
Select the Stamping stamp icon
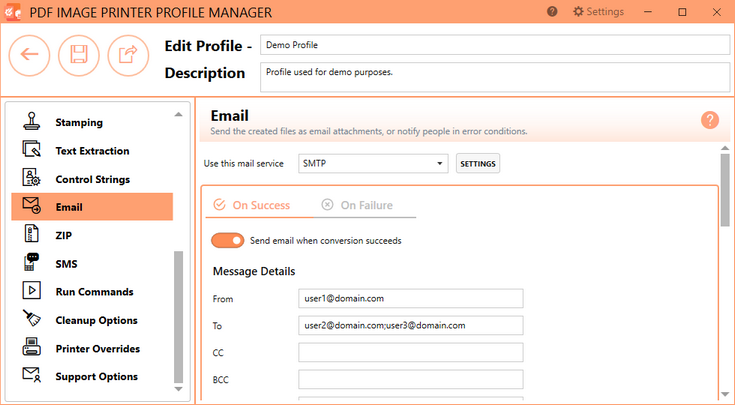point(31,122)
